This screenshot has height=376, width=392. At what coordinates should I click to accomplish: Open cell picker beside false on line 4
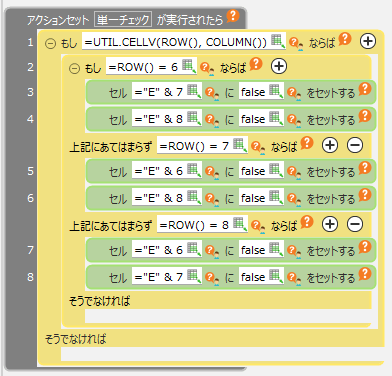276,118
